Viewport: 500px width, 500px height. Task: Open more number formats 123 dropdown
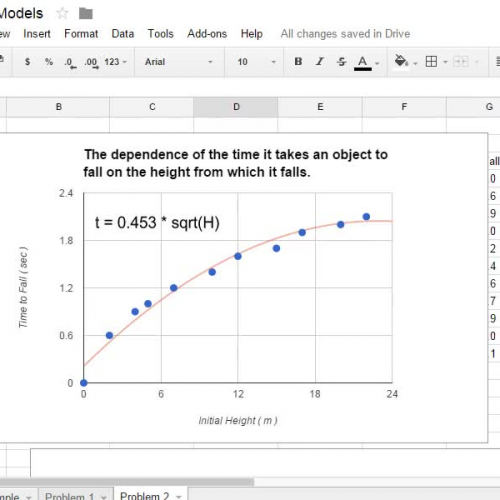[115, 62]
